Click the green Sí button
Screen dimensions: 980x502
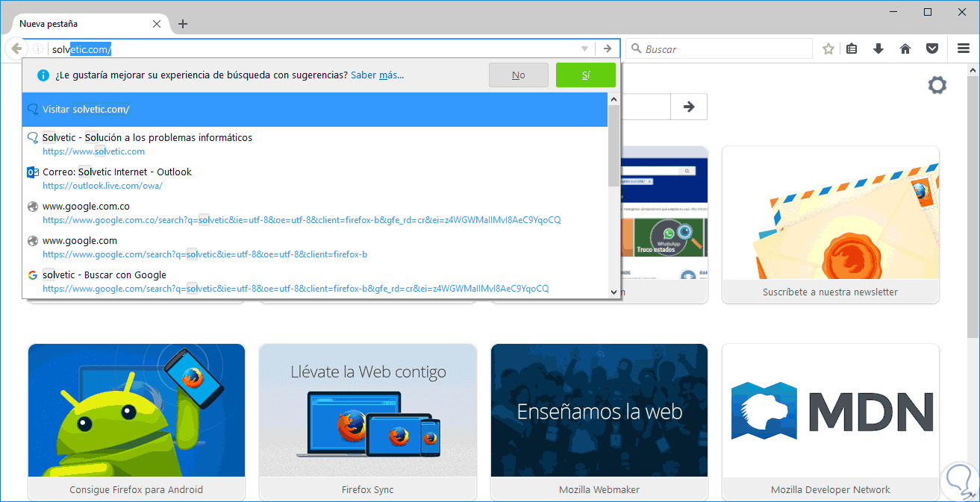[586, 75]
